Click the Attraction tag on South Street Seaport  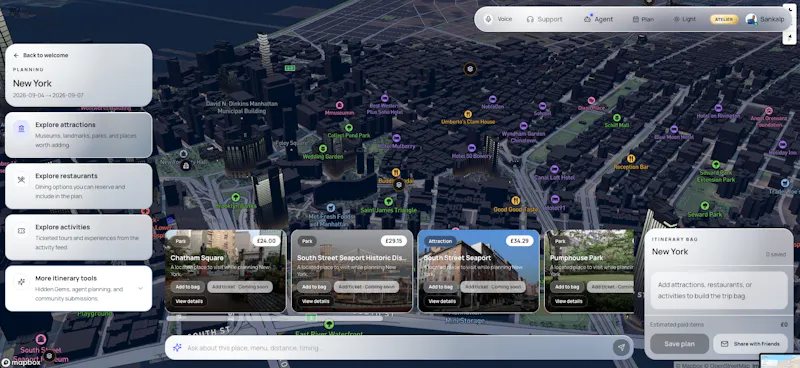point(440,241)
